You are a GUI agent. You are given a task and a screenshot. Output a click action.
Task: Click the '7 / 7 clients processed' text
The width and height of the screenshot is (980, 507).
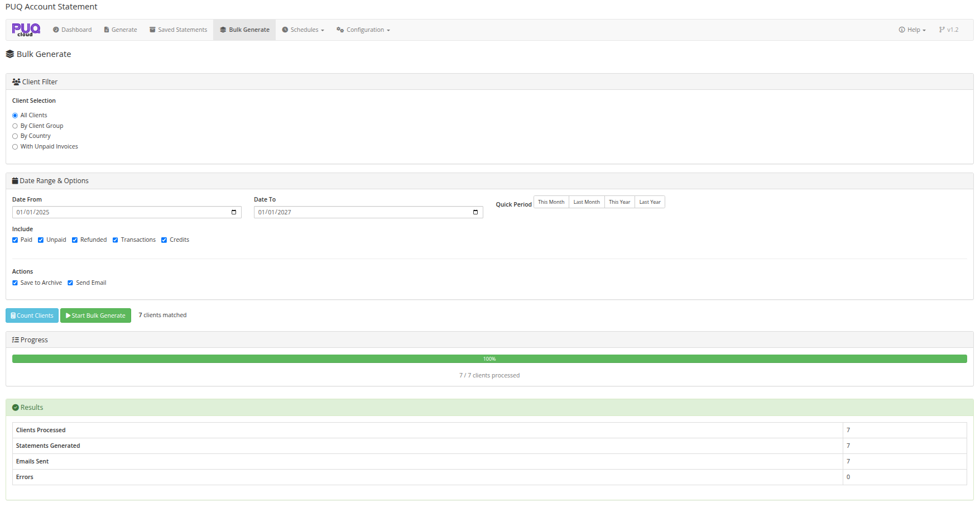(489, 376)
